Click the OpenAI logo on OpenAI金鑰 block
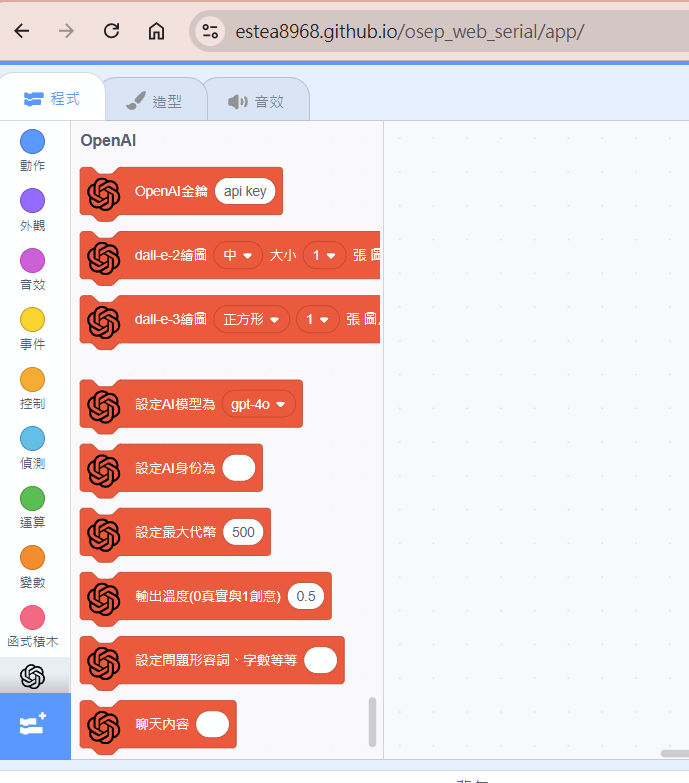Image resolution: width=689 pixels, height=783 pixels. point(104,194)
